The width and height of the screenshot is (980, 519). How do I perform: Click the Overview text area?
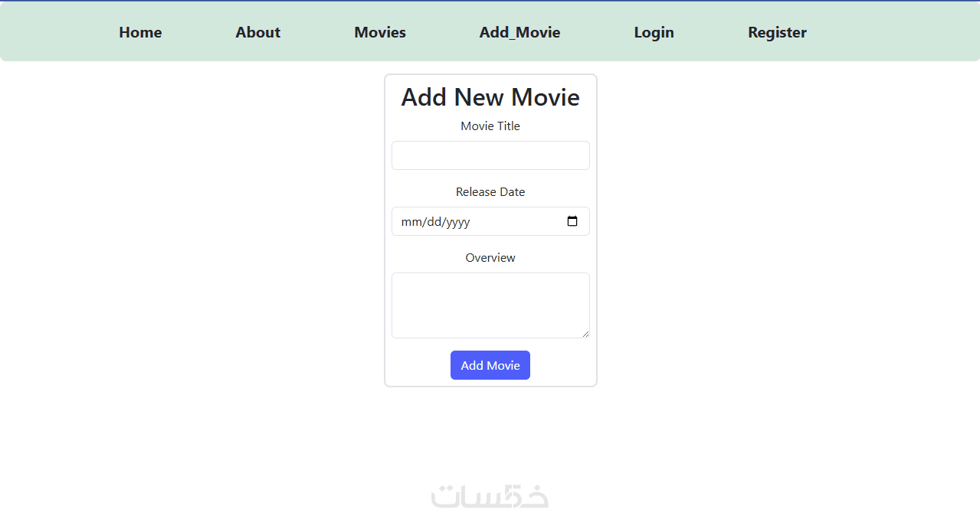(x=490, y=305)
